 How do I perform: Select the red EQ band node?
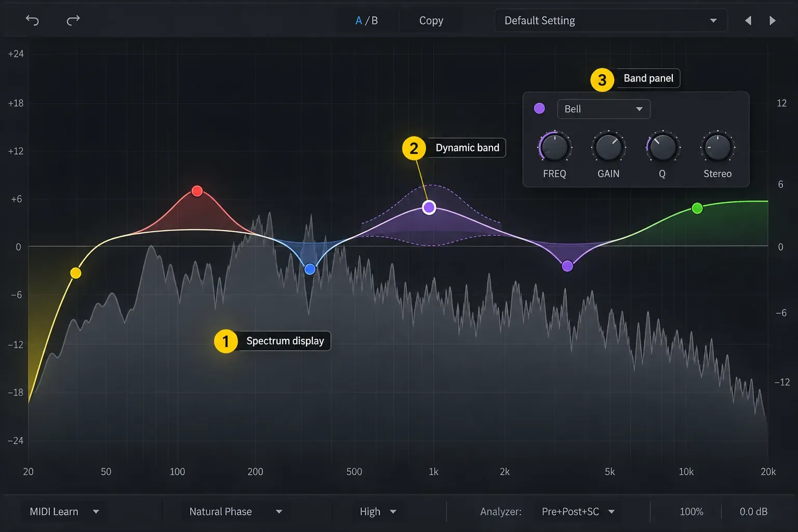click(x=197, y=191)
